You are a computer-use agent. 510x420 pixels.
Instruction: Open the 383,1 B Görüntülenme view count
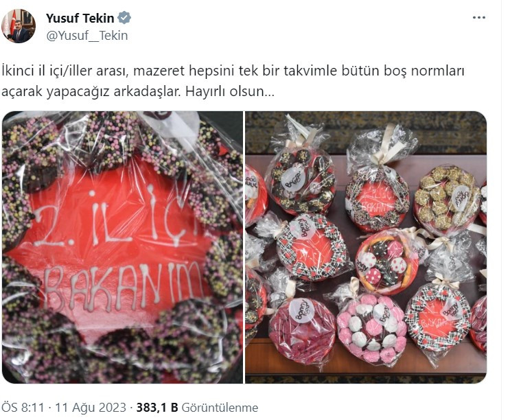coord(197,408)
